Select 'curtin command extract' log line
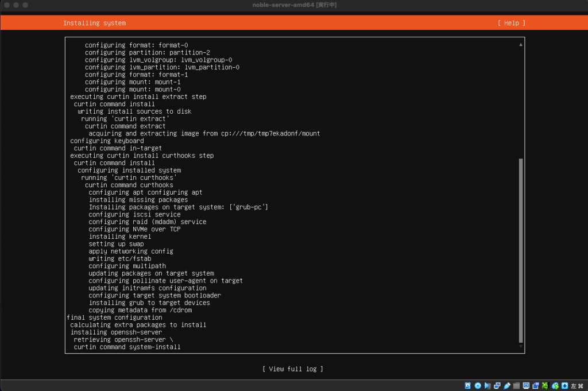Image resolution: width=588 pixels, height=391 pixels. click(125, 126)
